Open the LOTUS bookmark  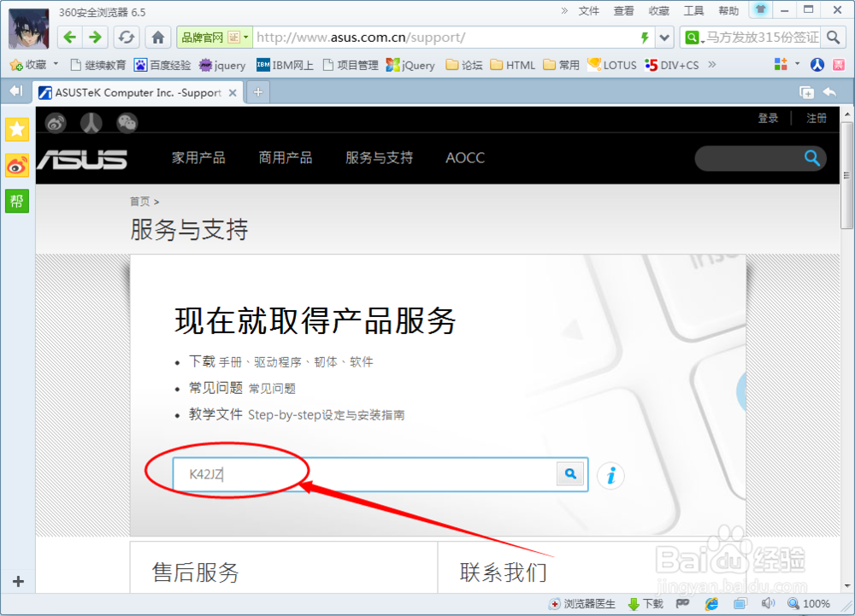[612, 65]
